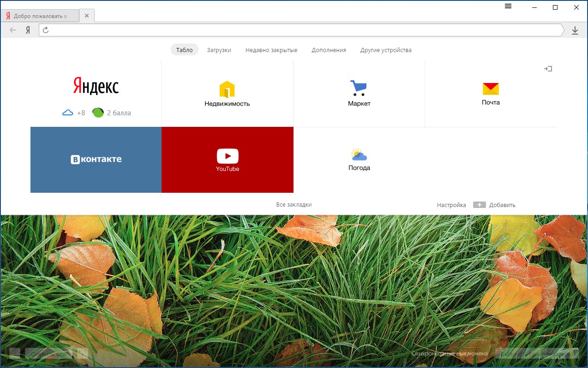Open the YouTube tile
The width and height of the screenshot is (588, 368).
pyautogui.click(x=228, y=160)
